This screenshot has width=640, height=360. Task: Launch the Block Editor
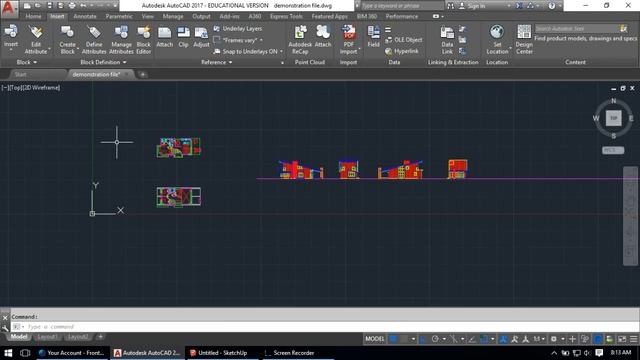pyautogui.click(x=144, y=40)
